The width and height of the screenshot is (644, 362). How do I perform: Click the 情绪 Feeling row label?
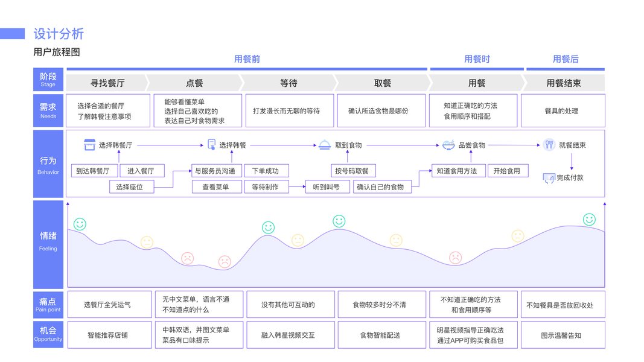point(48,244)
